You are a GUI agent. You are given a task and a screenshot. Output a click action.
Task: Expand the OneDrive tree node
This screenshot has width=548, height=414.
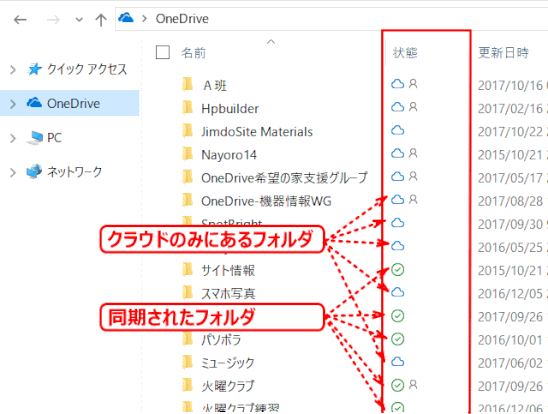click(x=13, y=104)
